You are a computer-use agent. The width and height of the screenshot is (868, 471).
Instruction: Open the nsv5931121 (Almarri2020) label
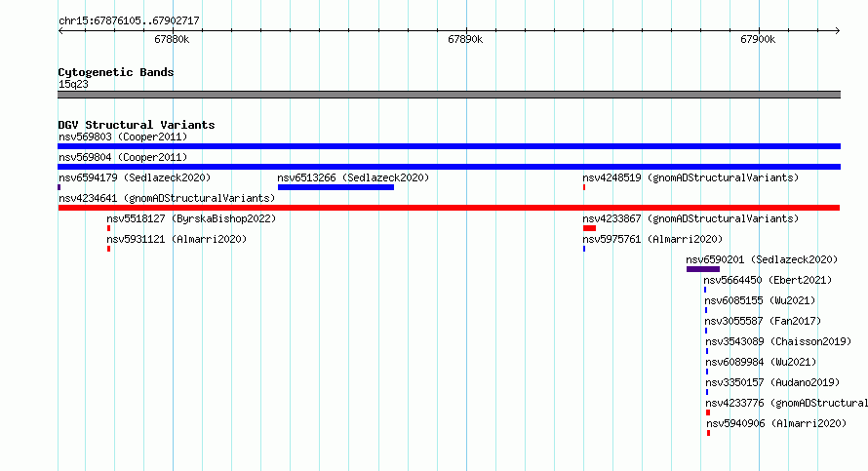click(x=177, y=239)
